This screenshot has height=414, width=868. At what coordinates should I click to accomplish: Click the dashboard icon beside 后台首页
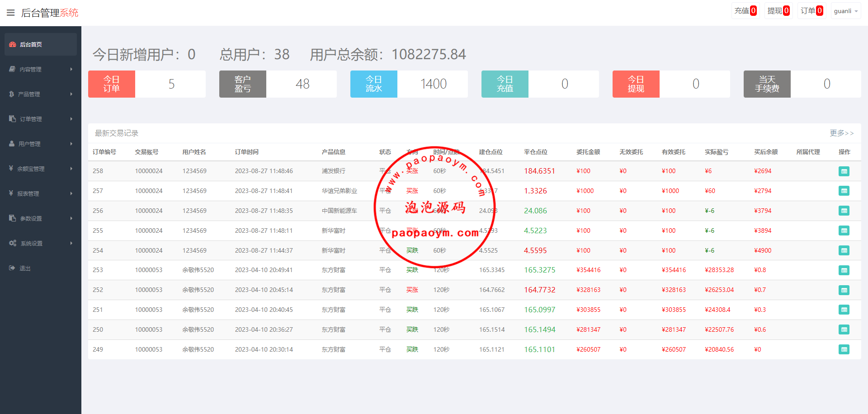click(13, 44)
